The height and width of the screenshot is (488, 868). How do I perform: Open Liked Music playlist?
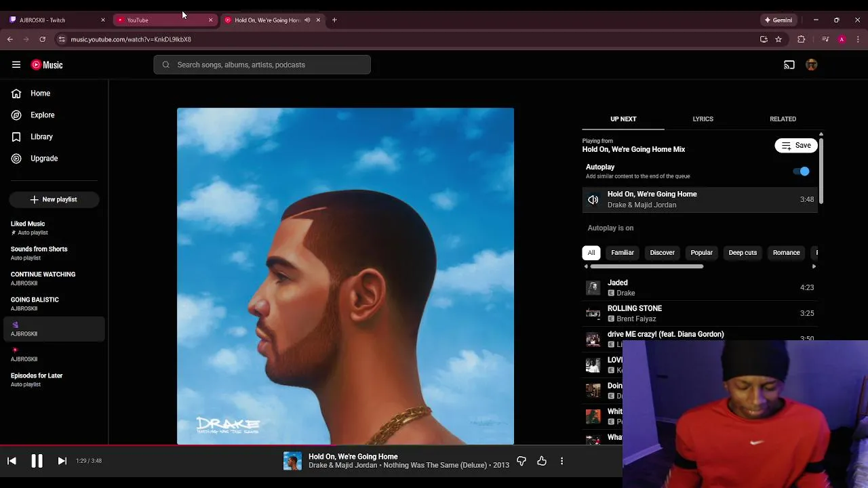coord(54,228)
